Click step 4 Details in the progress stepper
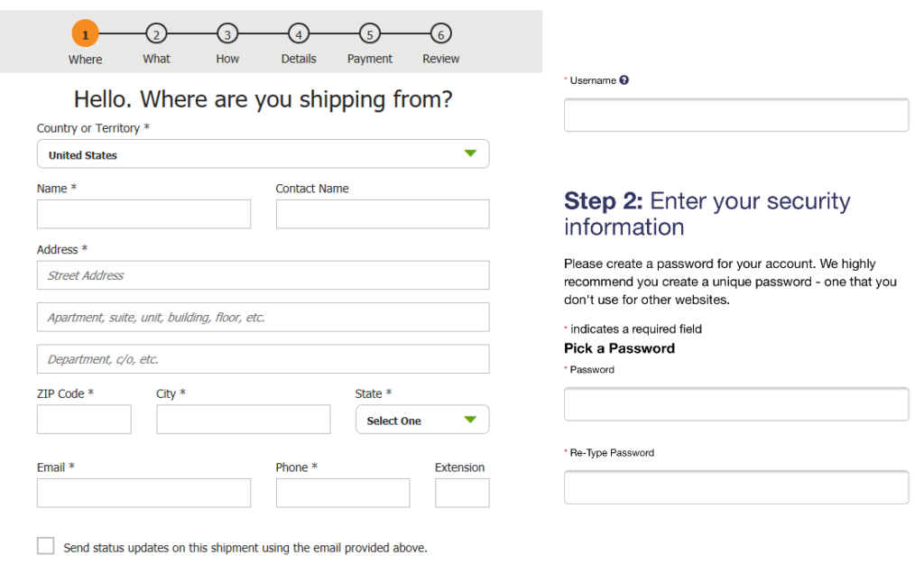The image size is (924, 583). pos(299,32)
